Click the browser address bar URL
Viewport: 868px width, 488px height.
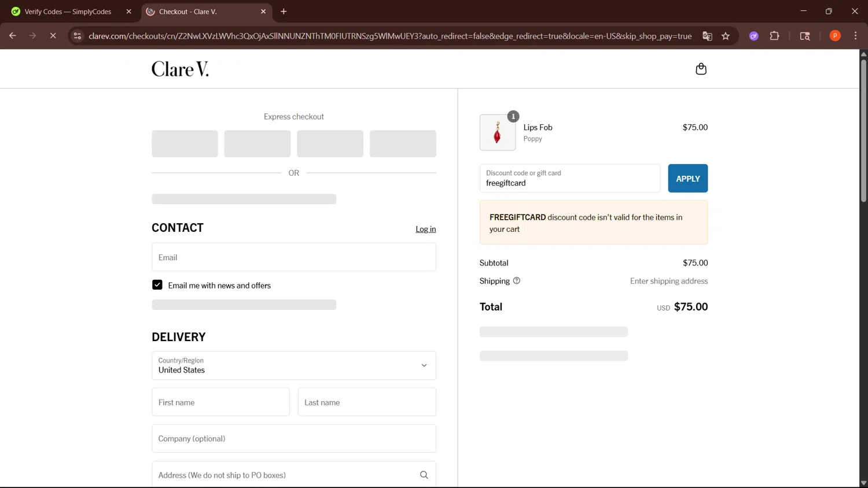pyautogui.click(x=390, y=36)
